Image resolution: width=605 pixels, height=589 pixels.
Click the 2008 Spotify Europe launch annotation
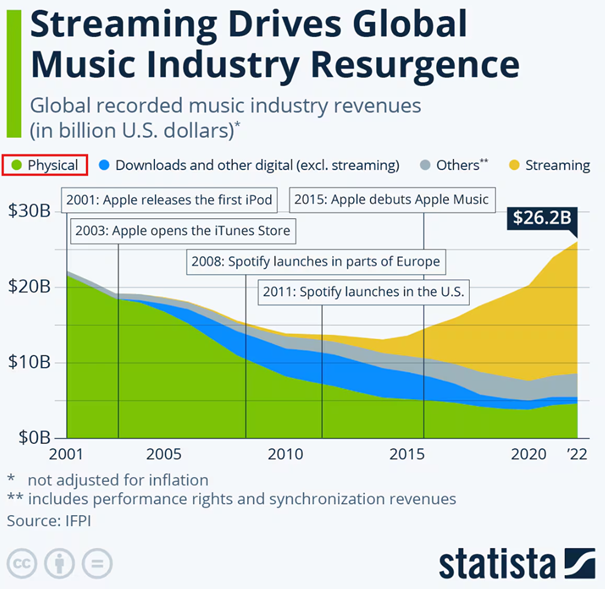point(315,262)
